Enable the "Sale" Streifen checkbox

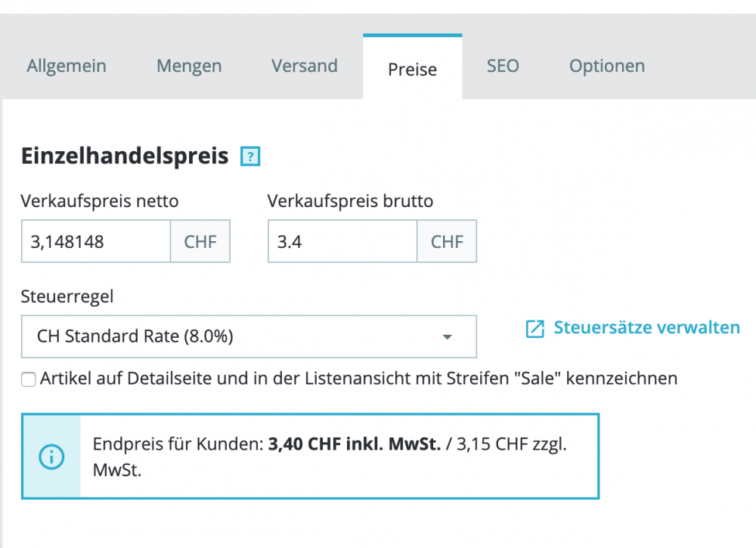click(x=29, y=379)
